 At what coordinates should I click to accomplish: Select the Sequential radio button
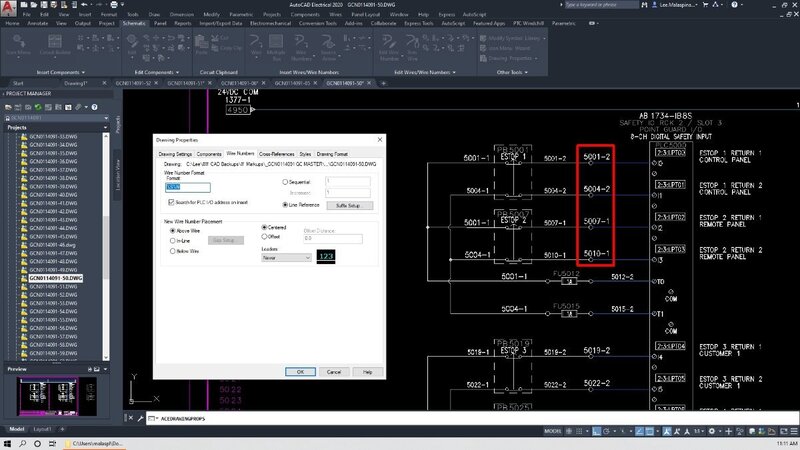point(285,180)
